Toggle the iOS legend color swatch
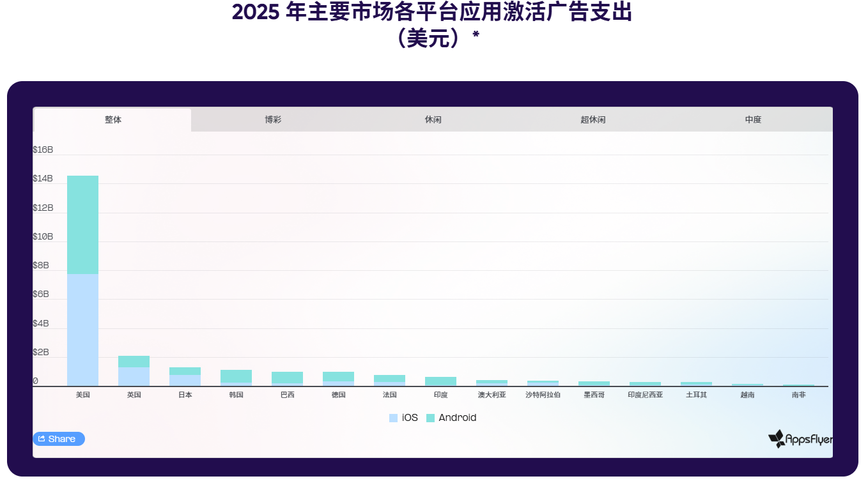The height and width of the screenshot is (481, 868). [393, 418]
